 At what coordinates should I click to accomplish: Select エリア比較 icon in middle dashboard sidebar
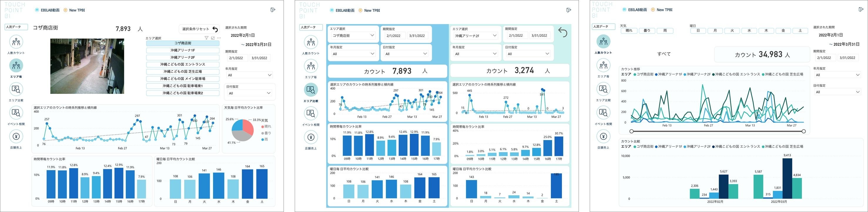pyautogui.click(x=311, y=90)
